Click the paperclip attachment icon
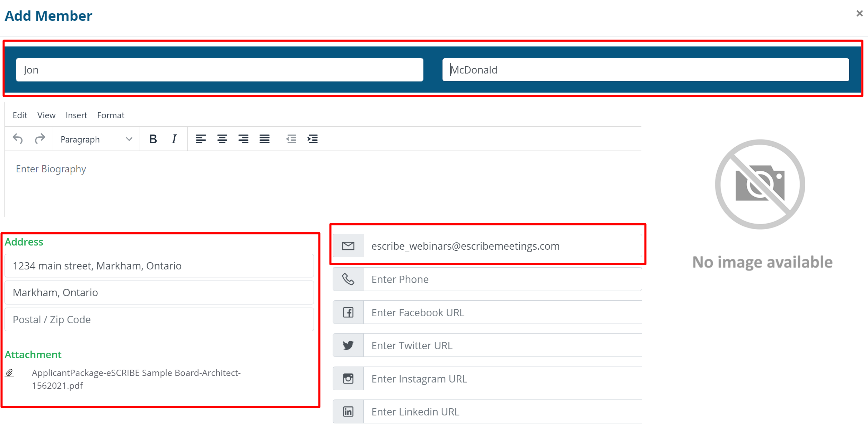Viewport: 868px width, 430px height. coord(9,373)
